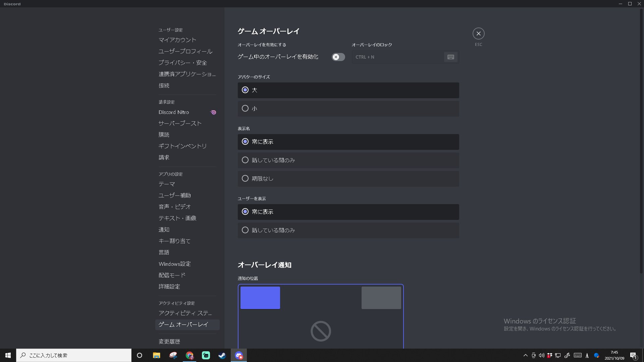
Task: Open Windows Start menu
Action: pos(8,355)
